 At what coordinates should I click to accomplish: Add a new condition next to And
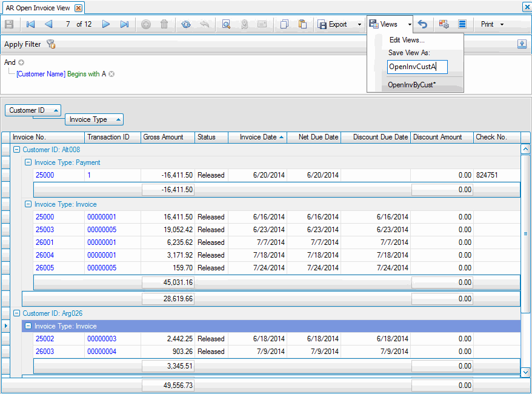[21, 62]
